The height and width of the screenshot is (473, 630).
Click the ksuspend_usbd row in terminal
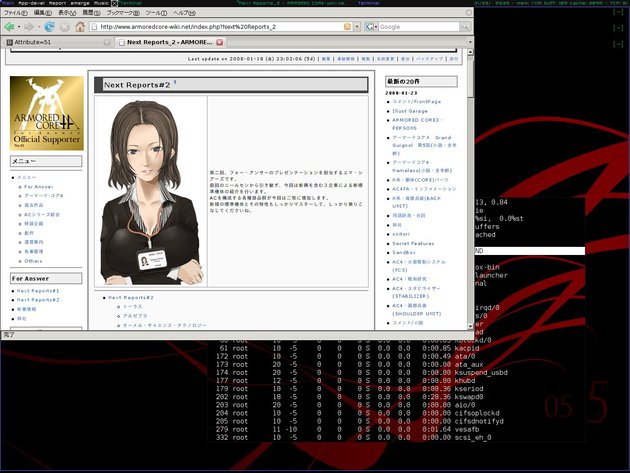[x=360, y=373]
